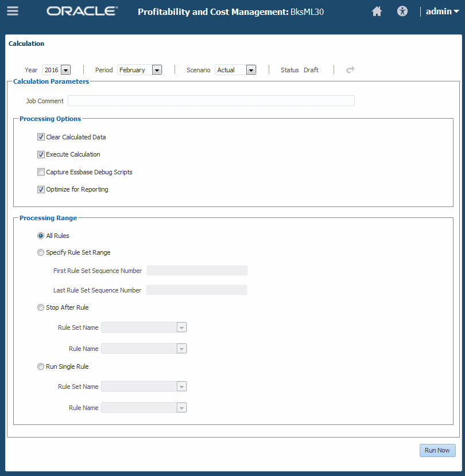Viewport: 465px width, 476px height.
Task: Click the Calculation Parameters heading
Action: 51,81
